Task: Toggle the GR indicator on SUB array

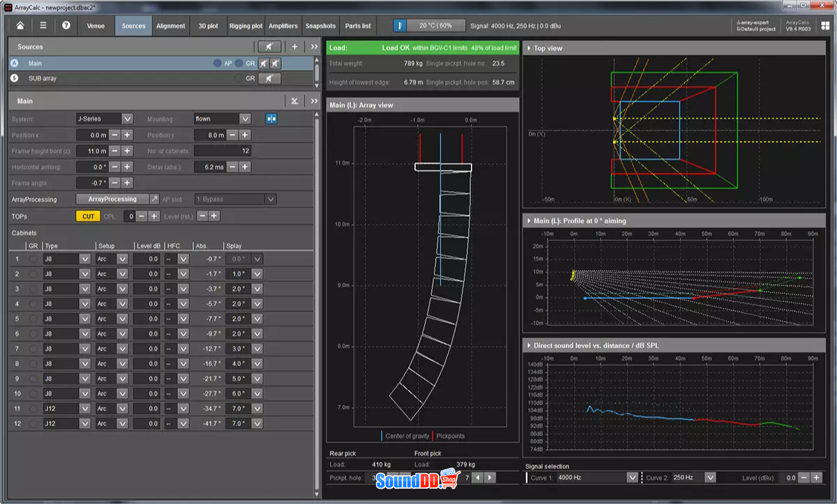Action: (x=239, y=79)
